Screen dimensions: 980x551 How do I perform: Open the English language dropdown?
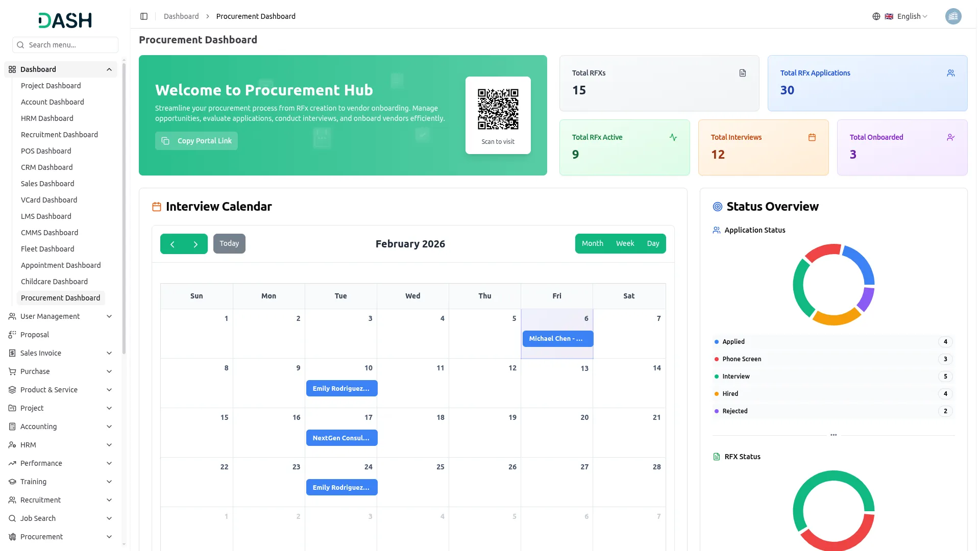(908, 16)
